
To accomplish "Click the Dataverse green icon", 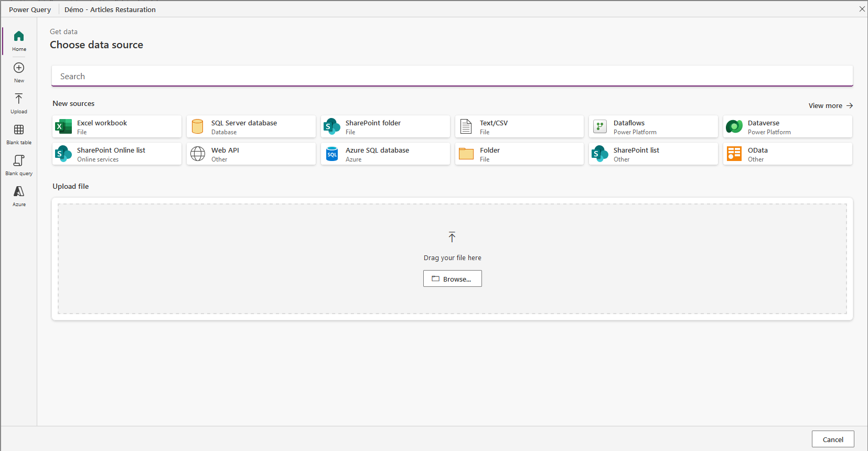I will (734, 126).
